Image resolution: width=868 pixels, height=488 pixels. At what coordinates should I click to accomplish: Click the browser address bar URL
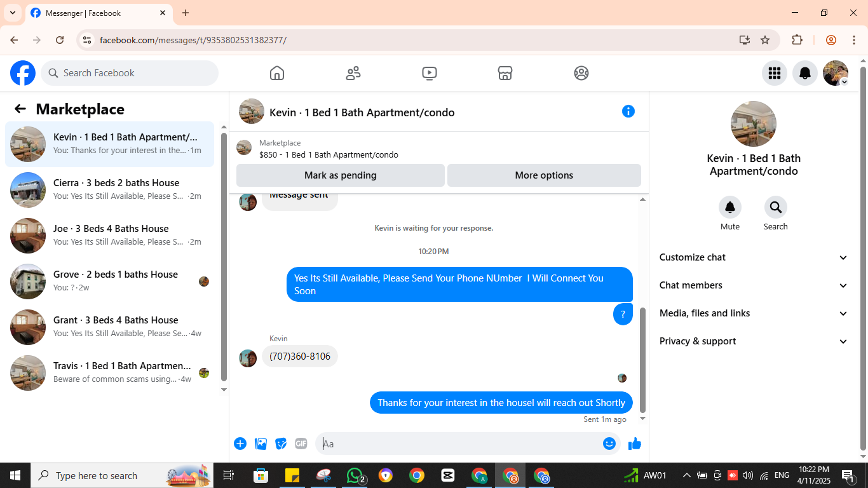[193, 40]
